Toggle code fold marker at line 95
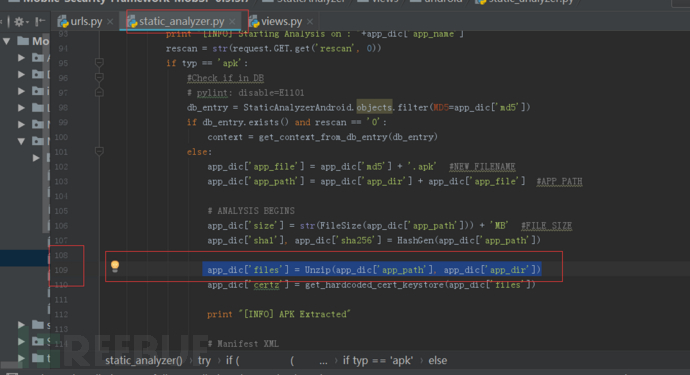This screenshot has width=690, height=375. pyautogui.click(x=99, y=63)
